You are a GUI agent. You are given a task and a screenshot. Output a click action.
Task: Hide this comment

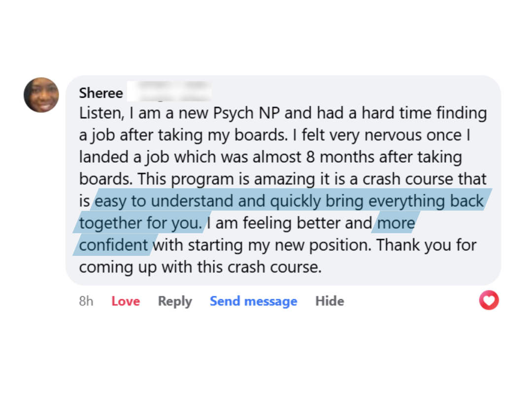330,301
